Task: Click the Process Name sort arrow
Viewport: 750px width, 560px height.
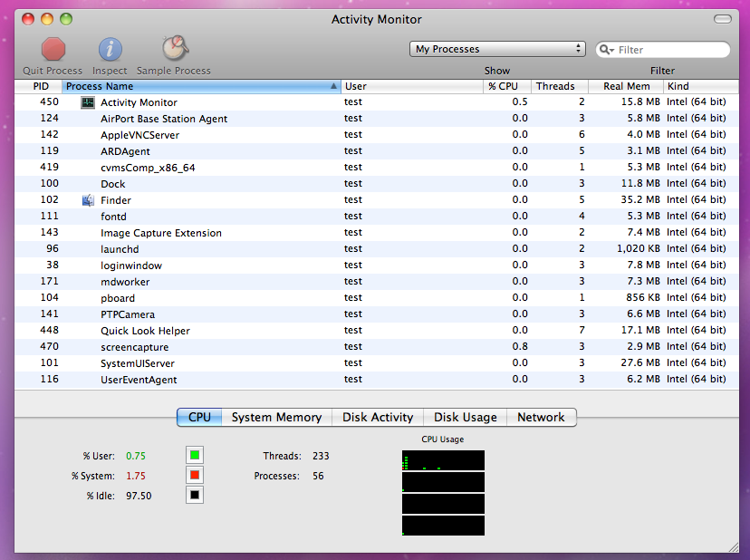Action: tap(333, 86)
